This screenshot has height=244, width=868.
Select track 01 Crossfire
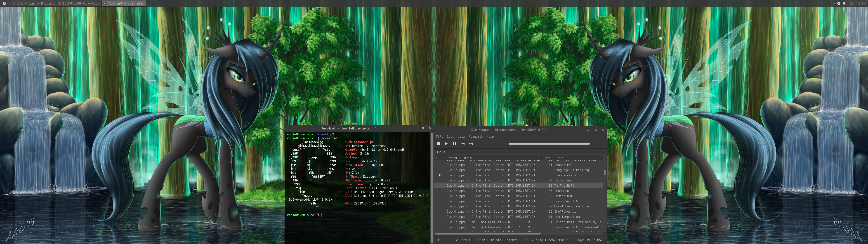(x=518, y=165)
